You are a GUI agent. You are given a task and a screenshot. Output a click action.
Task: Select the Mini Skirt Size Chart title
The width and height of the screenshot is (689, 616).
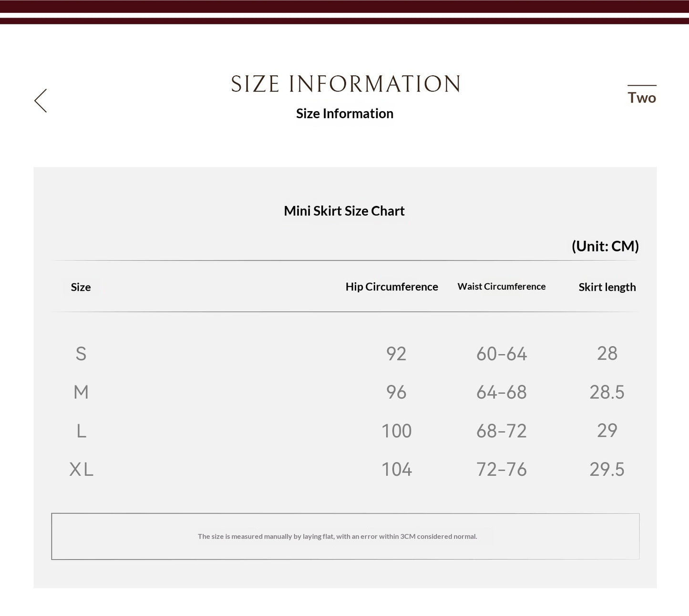(x=344, y=211)
